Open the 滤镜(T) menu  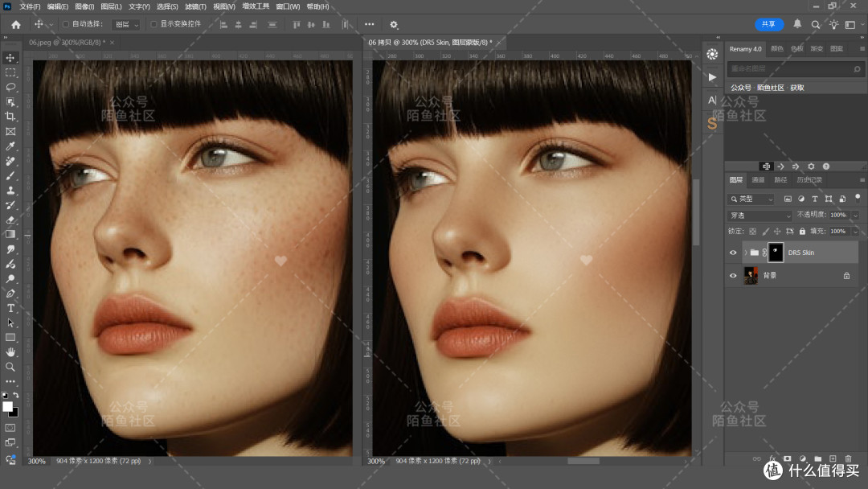tap(195, 6)
